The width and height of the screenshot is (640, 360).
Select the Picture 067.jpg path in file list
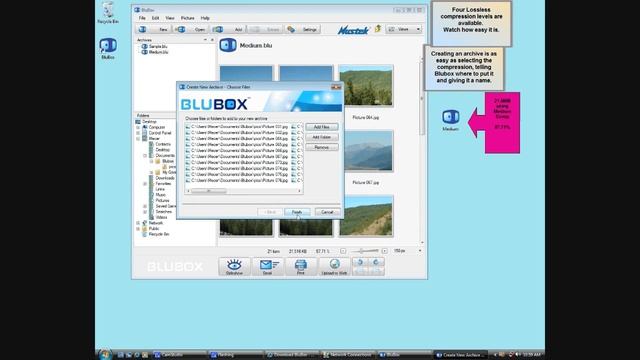tap(237, 156)
